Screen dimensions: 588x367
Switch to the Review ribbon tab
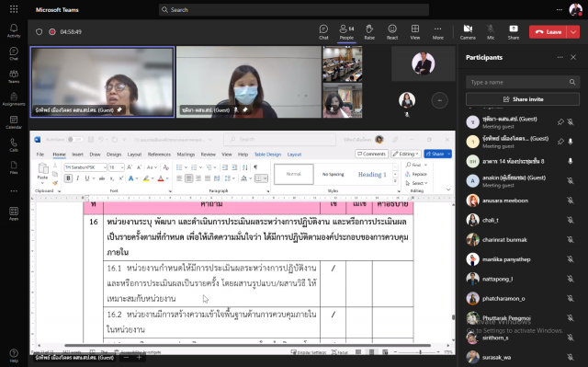pyautogui.click(x=209, y=155)
